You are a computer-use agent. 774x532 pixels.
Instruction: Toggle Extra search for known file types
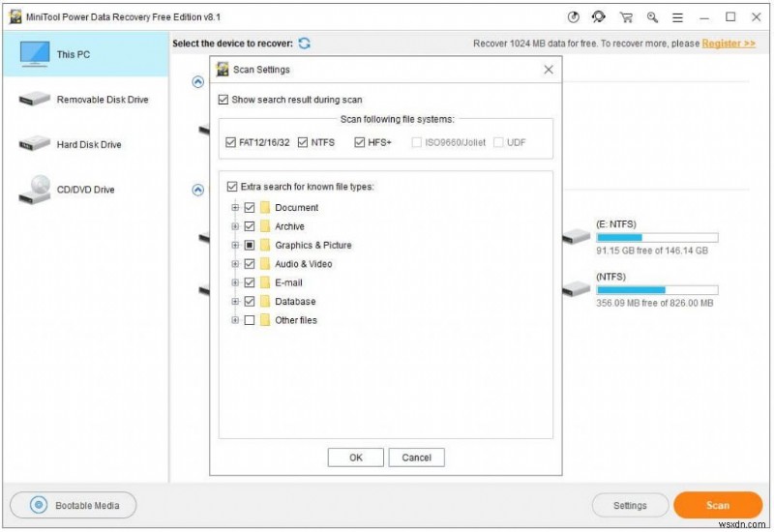click(232, 187)
